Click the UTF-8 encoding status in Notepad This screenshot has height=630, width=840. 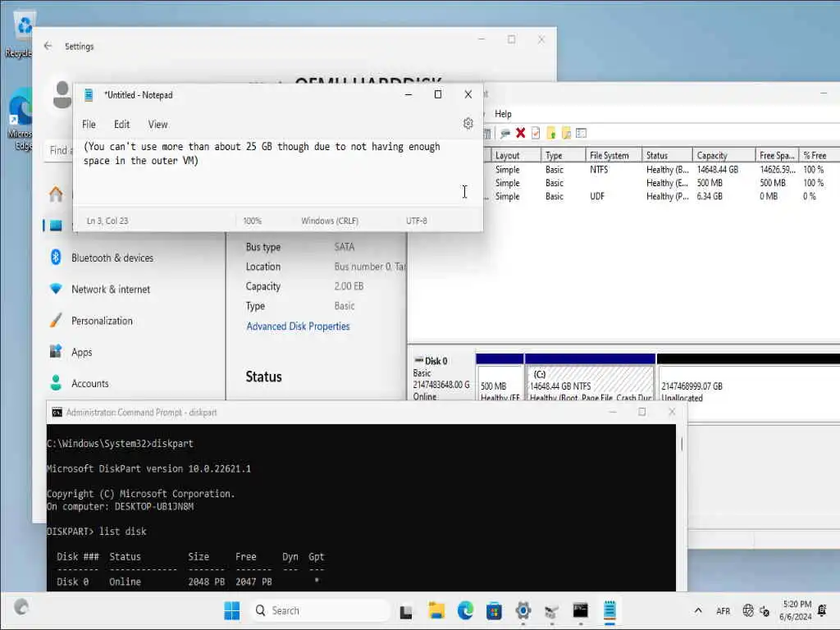click(416, 221)
